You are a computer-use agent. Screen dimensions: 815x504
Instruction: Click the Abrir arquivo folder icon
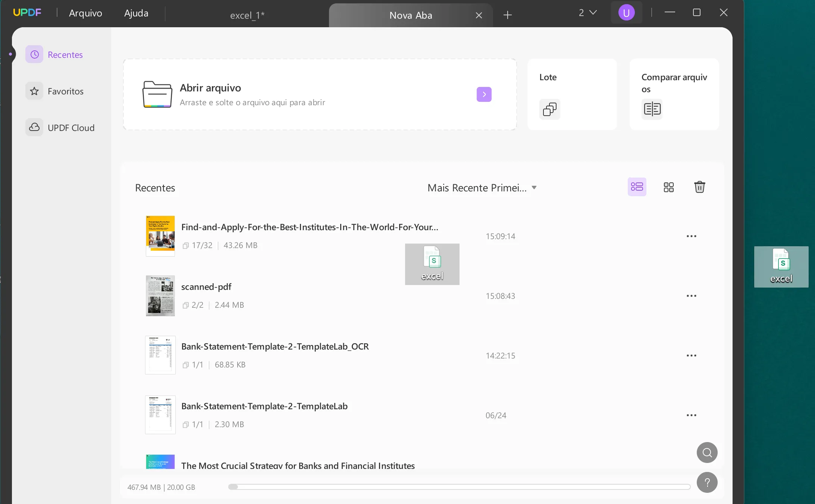(157, 94)
